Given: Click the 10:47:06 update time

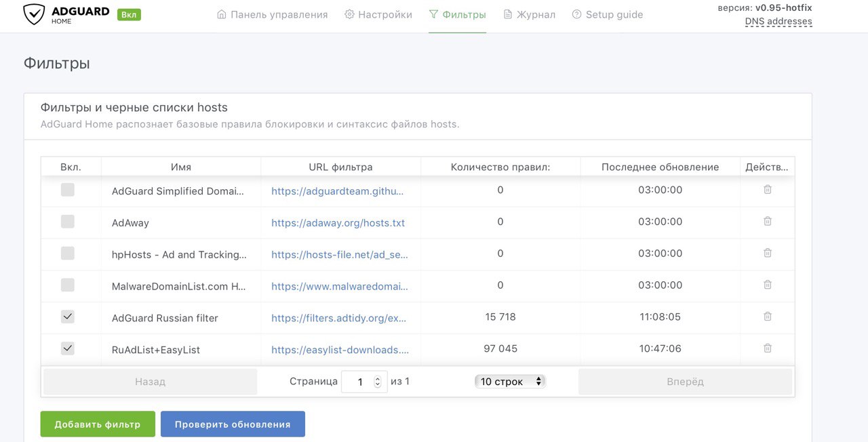Looking at the screenshot, I should click(x=660, y=348).
